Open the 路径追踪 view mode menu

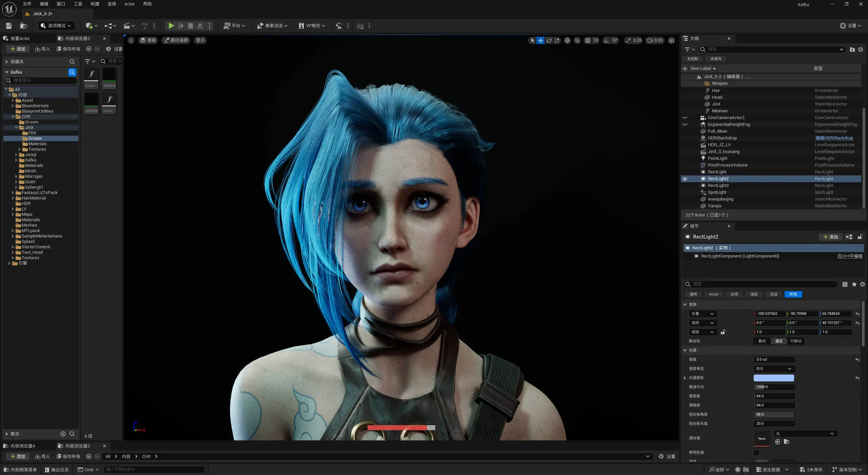[x=176, y=40]
